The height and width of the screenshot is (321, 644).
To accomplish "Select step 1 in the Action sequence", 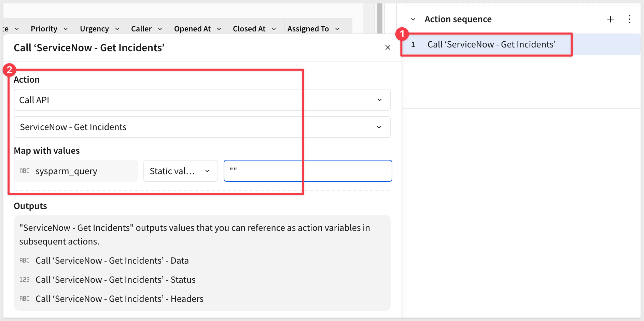I will point(491,44).
